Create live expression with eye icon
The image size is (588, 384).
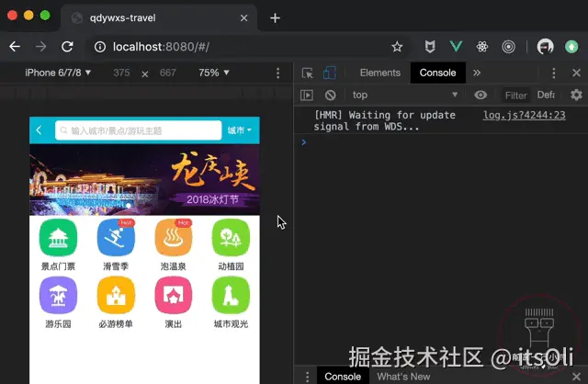point(481,95)
